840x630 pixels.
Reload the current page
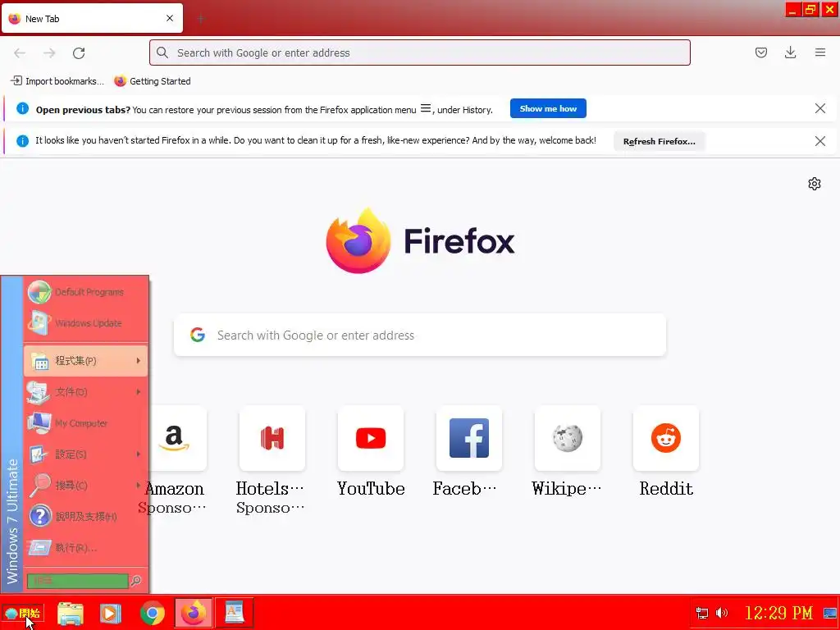tap(79, 53)
